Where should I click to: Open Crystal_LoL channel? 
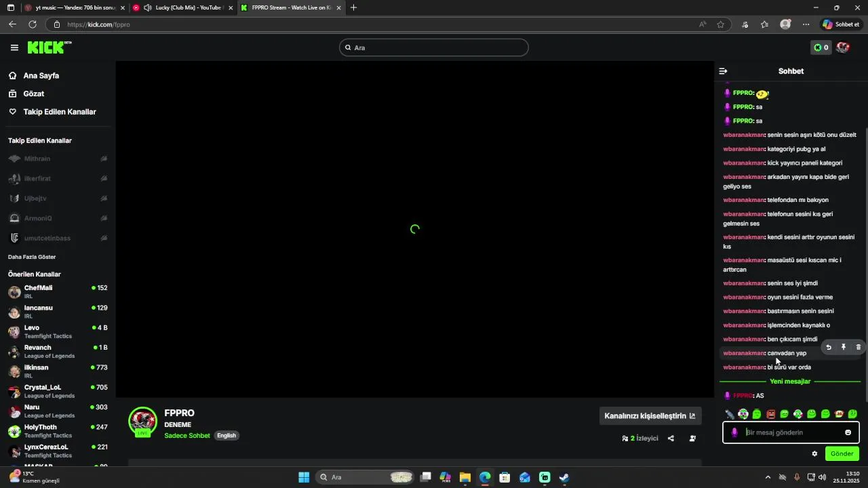tap(58, 392)
